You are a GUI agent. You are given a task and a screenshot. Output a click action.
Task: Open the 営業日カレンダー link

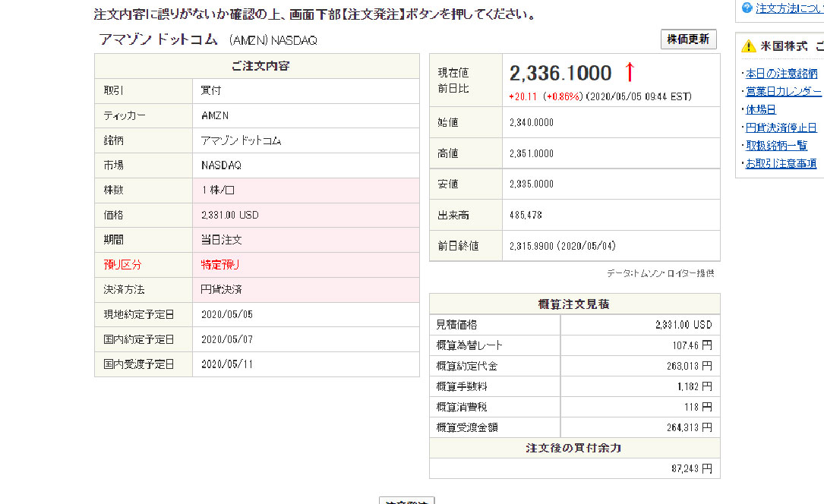point(784,91)
